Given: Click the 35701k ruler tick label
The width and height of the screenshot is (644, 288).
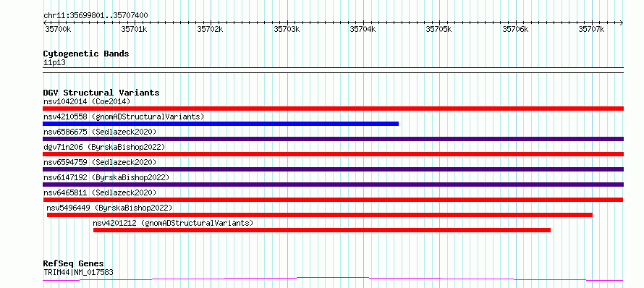Looking at the screenshot, I should 134,29.
